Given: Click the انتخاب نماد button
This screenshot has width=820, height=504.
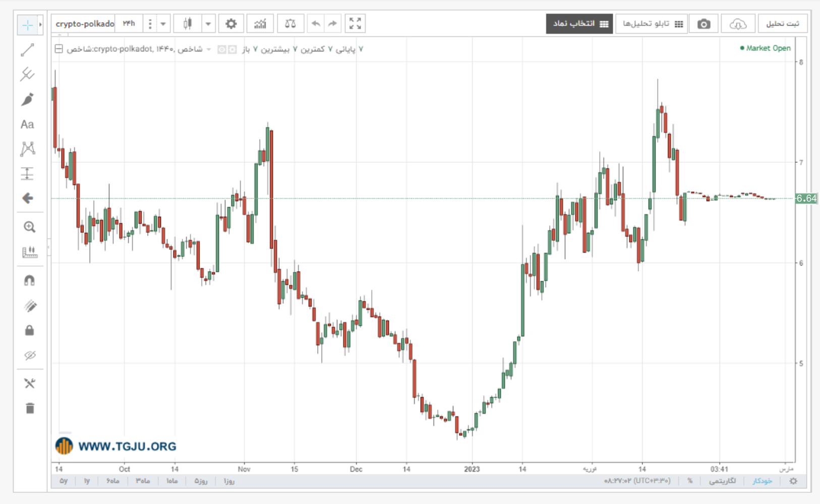Looking at the screenshot, I should tap(579, 24).
